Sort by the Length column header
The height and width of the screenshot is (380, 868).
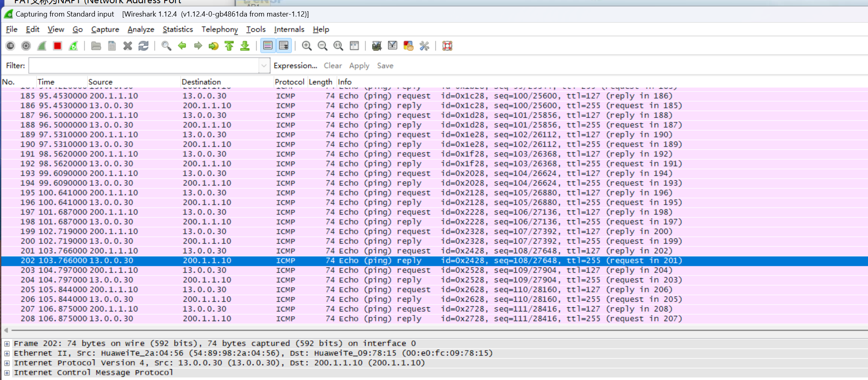tap(322, 82)
